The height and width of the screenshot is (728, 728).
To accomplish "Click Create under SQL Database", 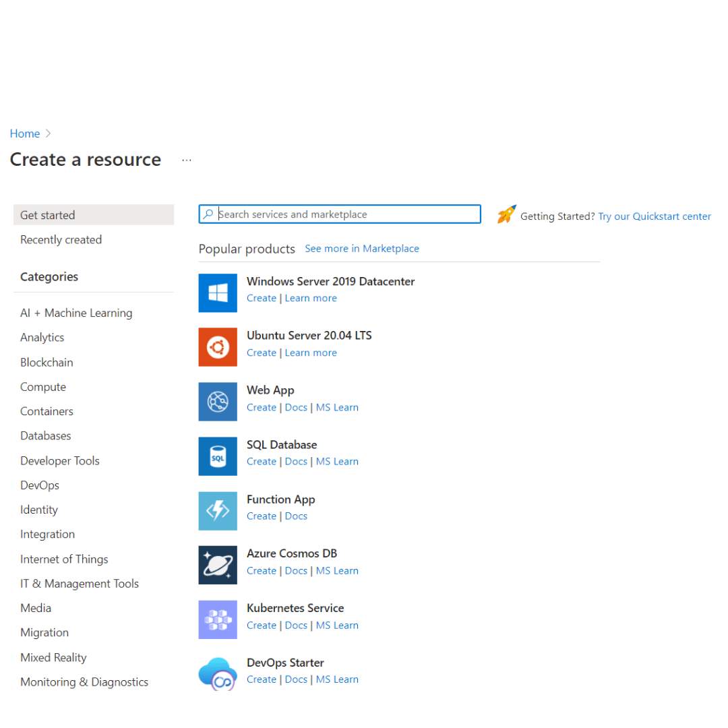I will tap(262, 462).
